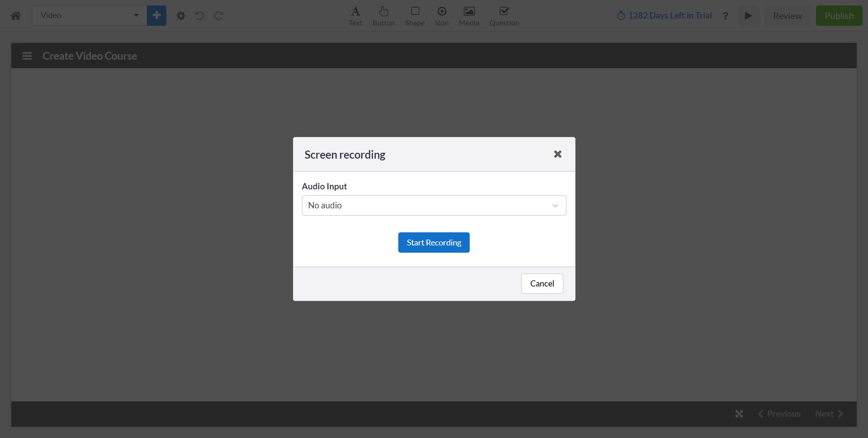Select the Text tool
Image resolution: width=868 pixels, height=438 pixels.
(x=355, y=16)
